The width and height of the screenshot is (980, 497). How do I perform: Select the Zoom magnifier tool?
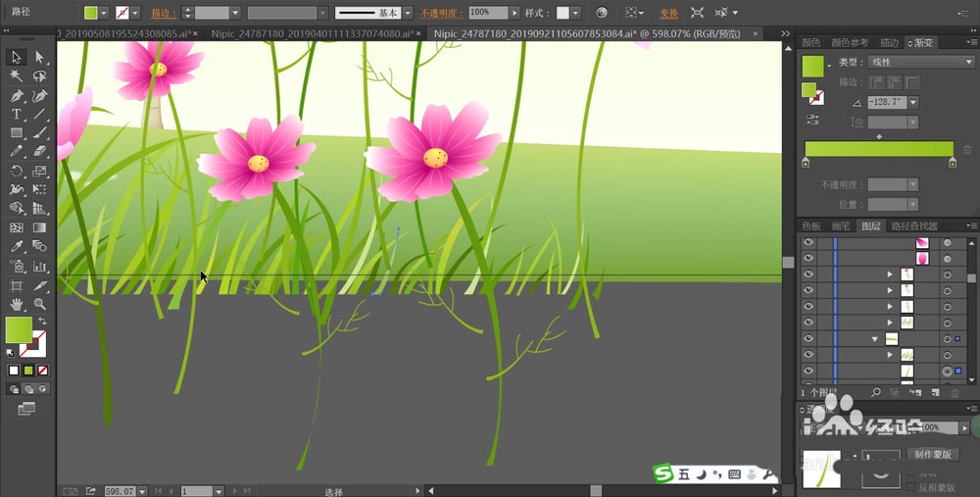[40, 304]
